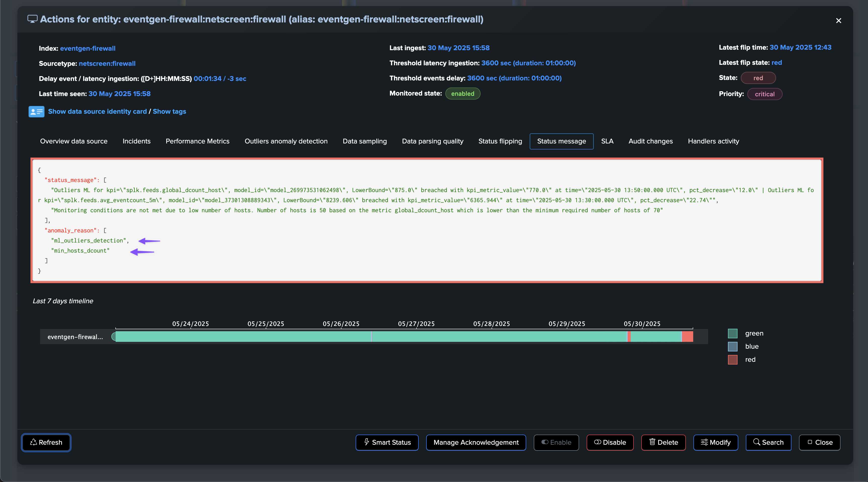This screenshot has height=482, width=868.
Task: Click the identity card icon
Action: click(x=36, y=112)
